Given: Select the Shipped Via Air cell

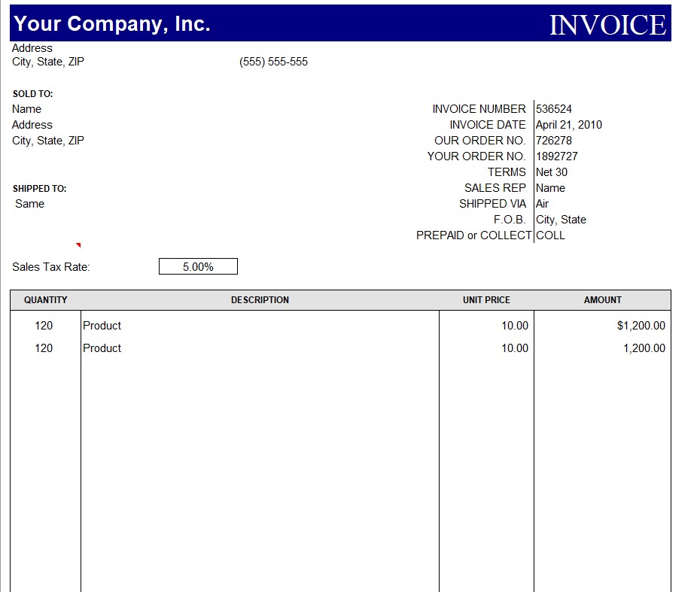Looking at the screenshot, I should [542, 204].
